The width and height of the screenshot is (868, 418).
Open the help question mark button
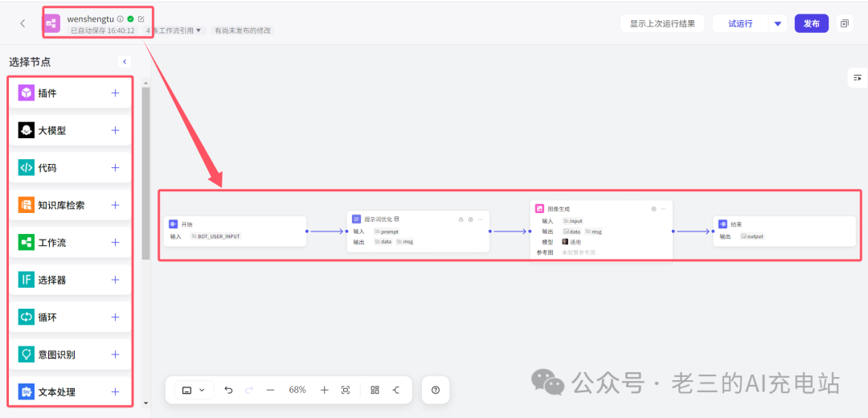pos(436,390)
